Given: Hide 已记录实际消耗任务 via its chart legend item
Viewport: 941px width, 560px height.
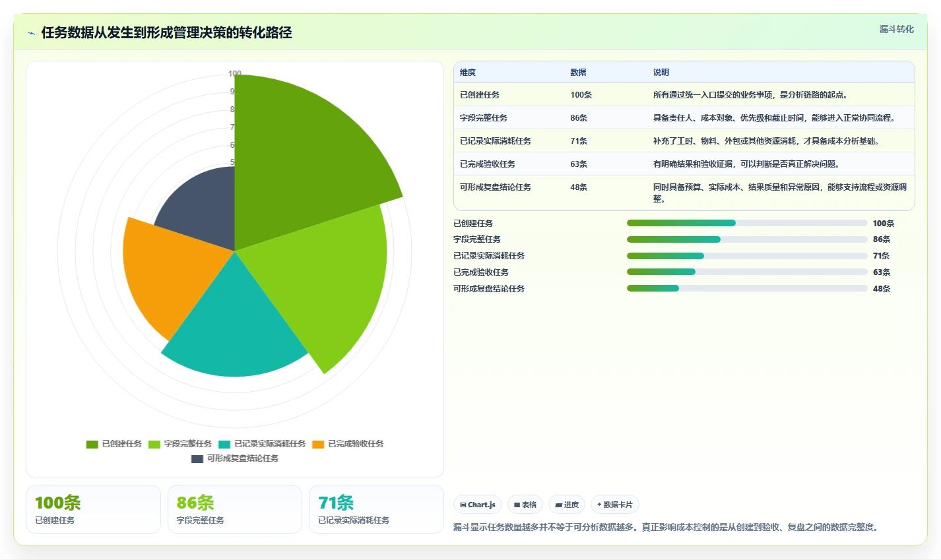Looking at the screenshot, I should [261, 444].
